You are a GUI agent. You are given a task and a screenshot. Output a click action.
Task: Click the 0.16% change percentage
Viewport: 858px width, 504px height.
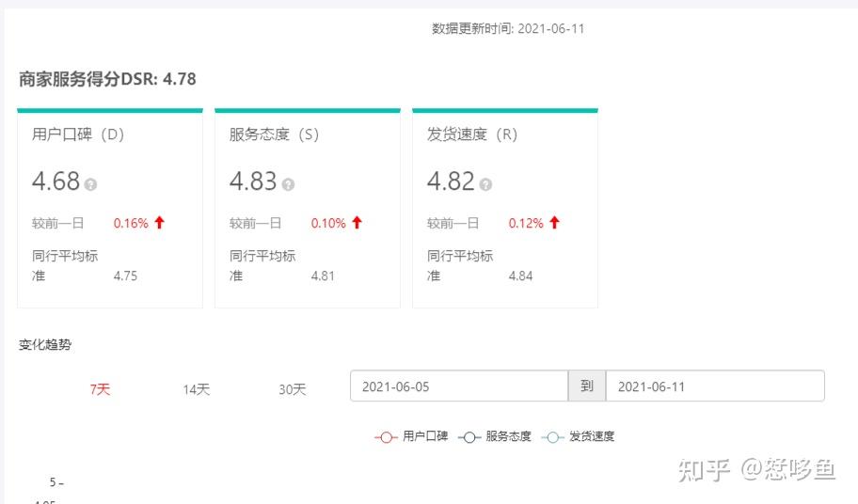(x=131, y=223)
